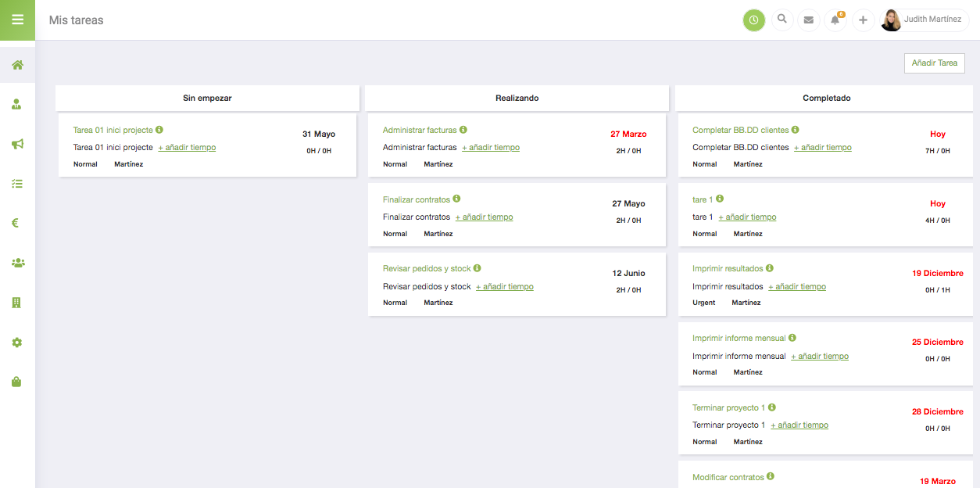Select the task list sidebar icon

click(x=17, y=184)
